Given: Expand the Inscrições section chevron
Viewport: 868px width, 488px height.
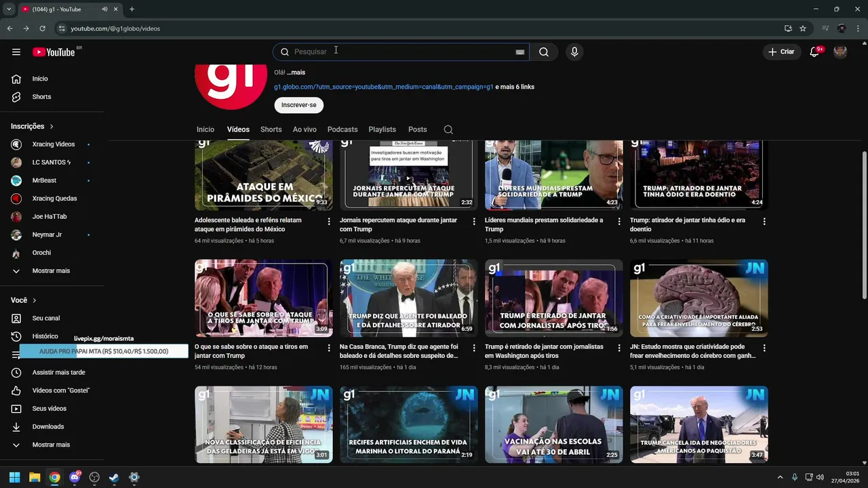Looking at the screenshot, I should (x=52, y=127).
